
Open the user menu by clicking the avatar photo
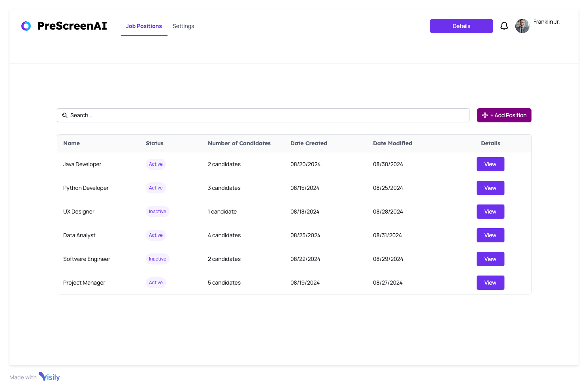coord(522,26)
